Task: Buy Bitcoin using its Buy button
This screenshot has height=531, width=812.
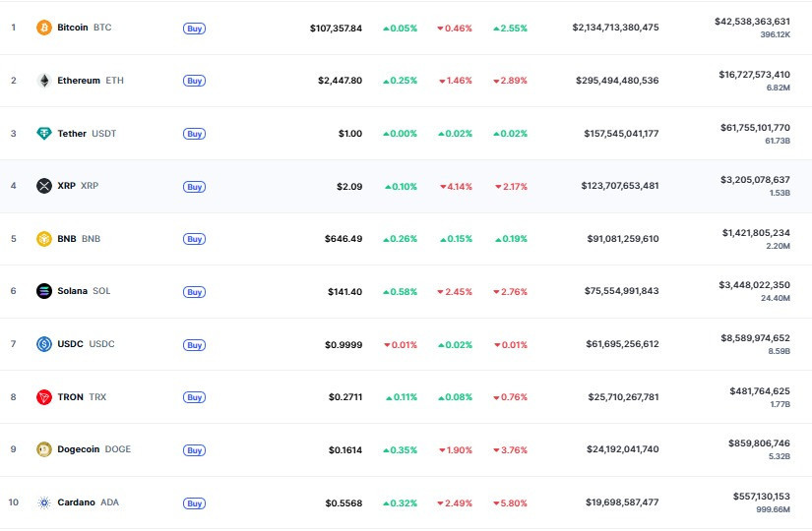Action: (x=194, y=29)
